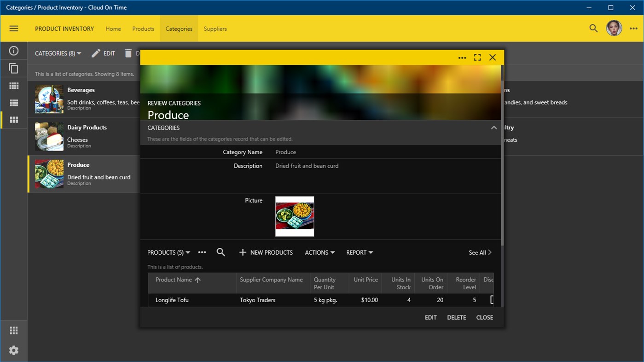
Task: Toggle the Product Name column sort order
Action: point(197,279)
